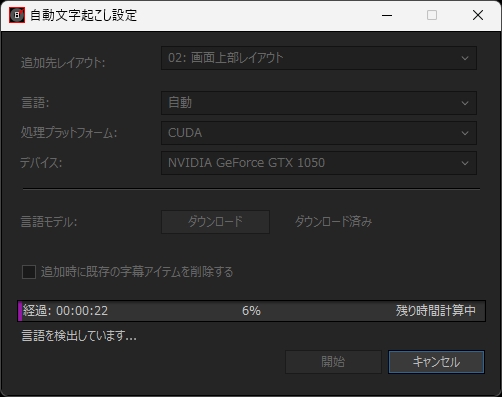Viewport: 502px width, 397px height.
Task: Maximize the 自動文字起こし設定 window
Action: click(432, 15)
